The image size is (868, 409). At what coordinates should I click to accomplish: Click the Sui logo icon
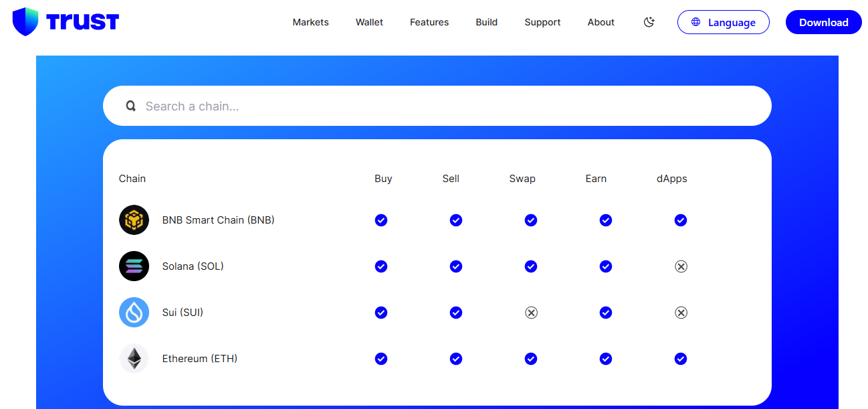point(134,312)
